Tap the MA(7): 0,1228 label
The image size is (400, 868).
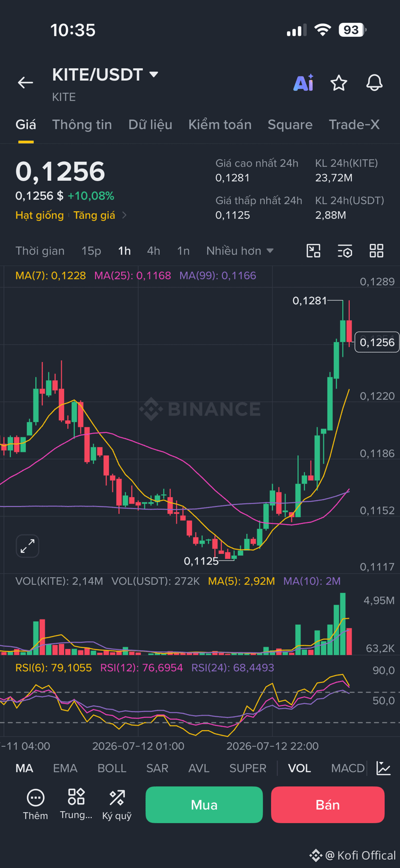pyautogui.click(x=51, y=275)
